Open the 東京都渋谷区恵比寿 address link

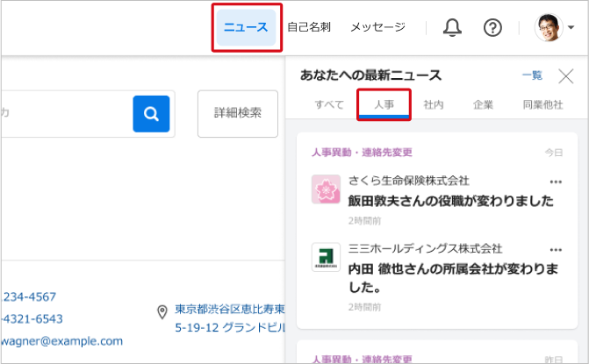coord(230,310)
